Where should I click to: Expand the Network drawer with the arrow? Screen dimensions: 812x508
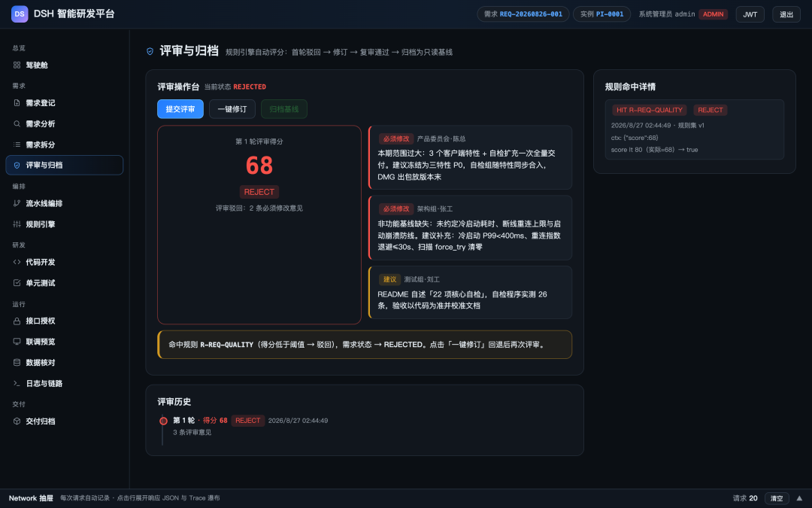click(799, 498)
